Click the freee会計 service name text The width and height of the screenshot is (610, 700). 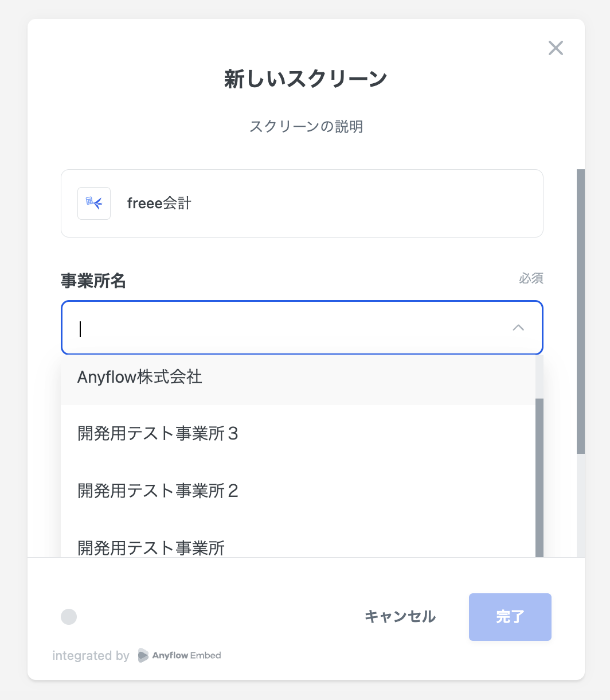159,203
